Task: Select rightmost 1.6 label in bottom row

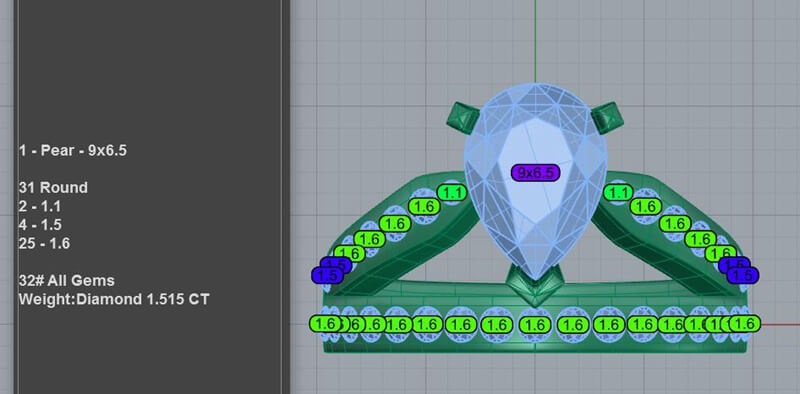Action: [745, 324]
